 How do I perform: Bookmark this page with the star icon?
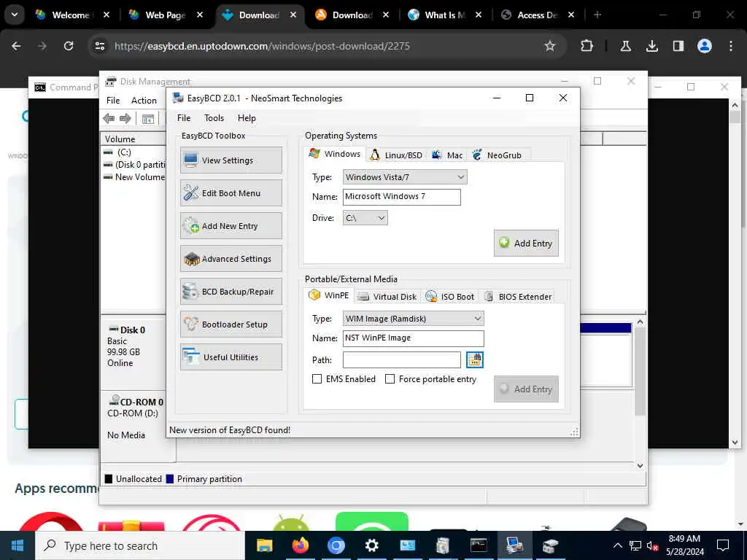(550, 46)
